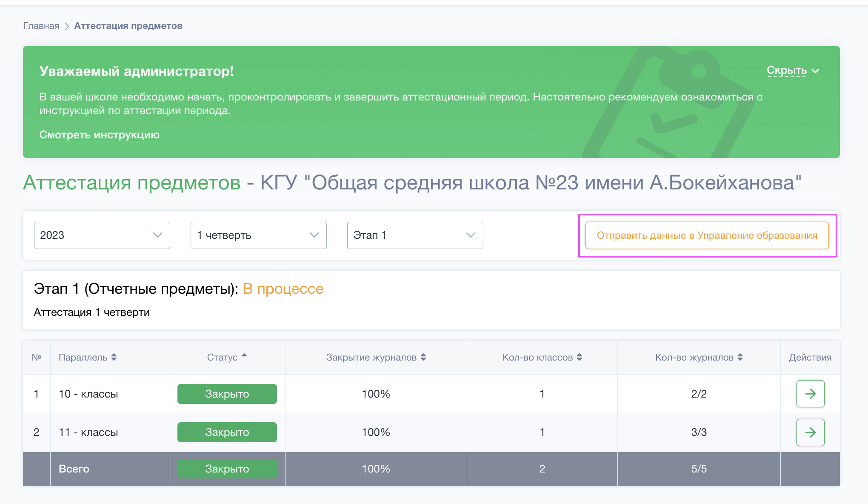Sort by Закрытие журналов column
This screenshot has width=868, height=504.
376,357
